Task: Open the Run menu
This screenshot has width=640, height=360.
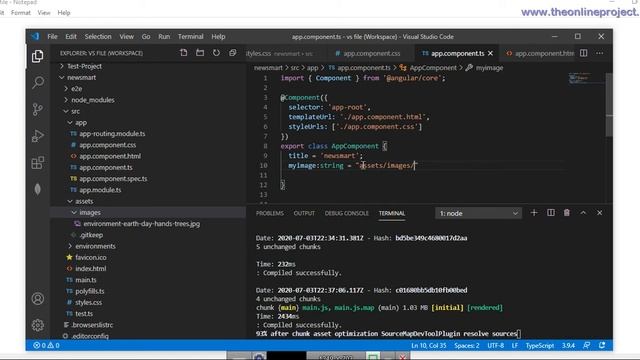Action: tap(164, 36)
